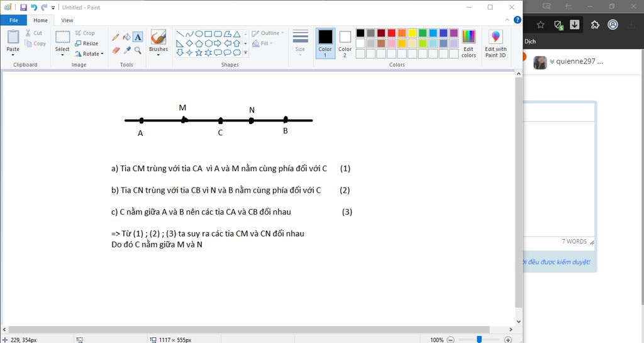Click the vertical scrollbar up arrow

coord(518,74)
